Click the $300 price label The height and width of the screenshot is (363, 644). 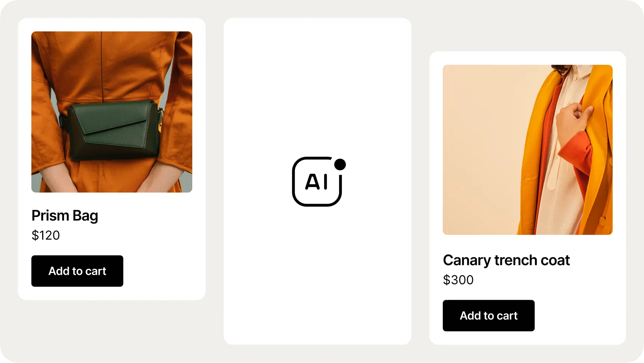[458, 280]
